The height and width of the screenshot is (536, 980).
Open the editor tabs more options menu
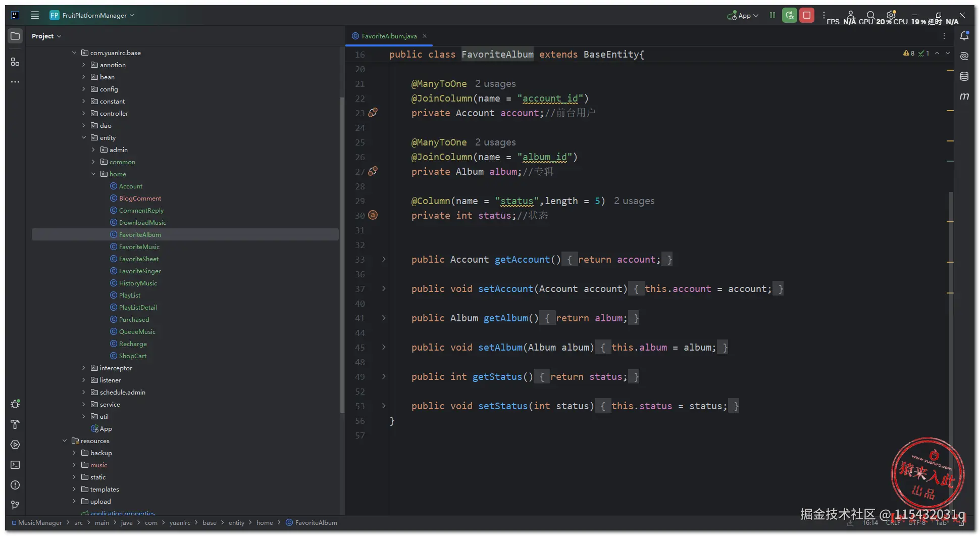(x=944, y=36)
